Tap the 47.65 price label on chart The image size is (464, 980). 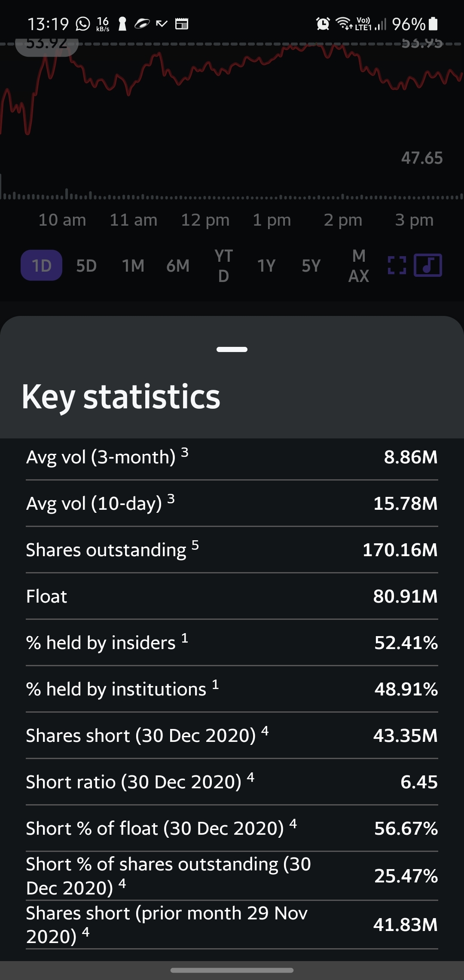pos(421,158)
